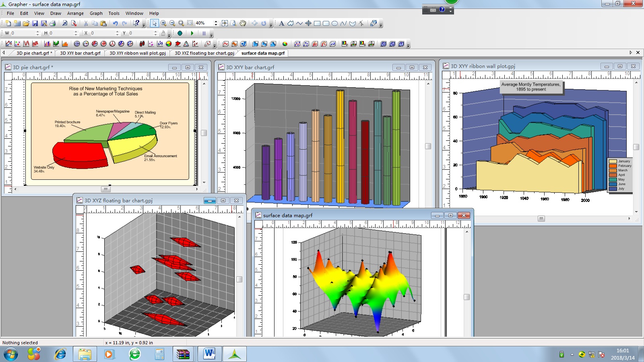Adjust the W width spinner arrows
Image resolution: width=644 pixels, height=362 pixels.
click(x=38, y=33)
